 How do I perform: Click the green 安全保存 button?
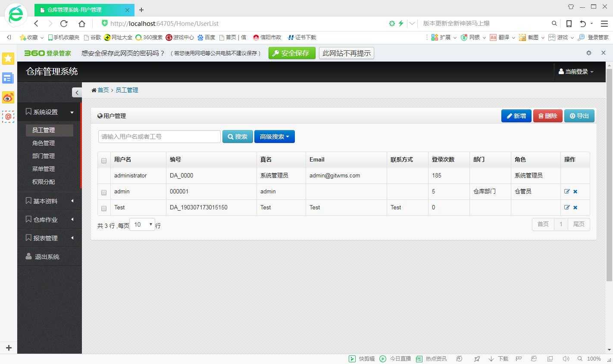(x=292, y=53)
